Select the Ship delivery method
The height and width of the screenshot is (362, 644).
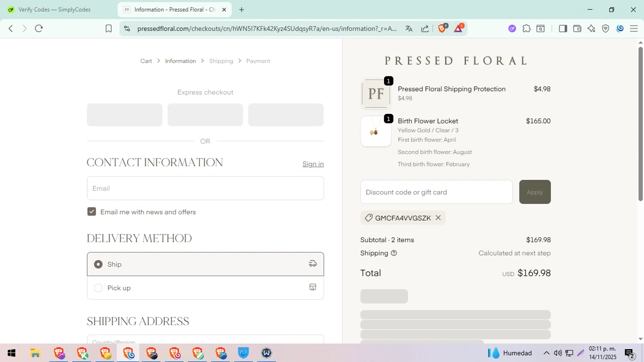click(205, 264)
